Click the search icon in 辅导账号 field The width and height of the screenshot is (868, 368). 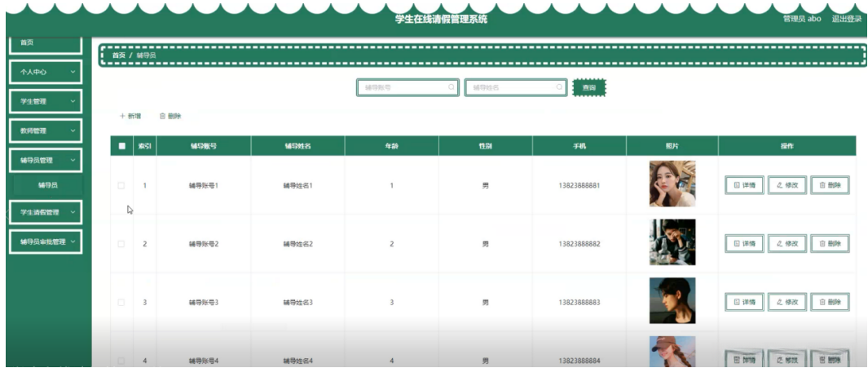(x=452, y=87)
